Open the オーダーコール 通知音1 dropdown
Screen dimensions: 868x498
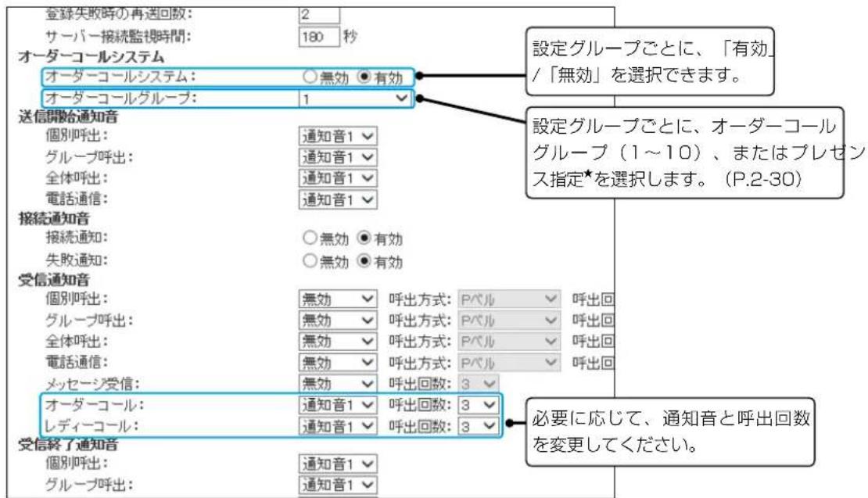pyautogui.click(x=338, y=405)
